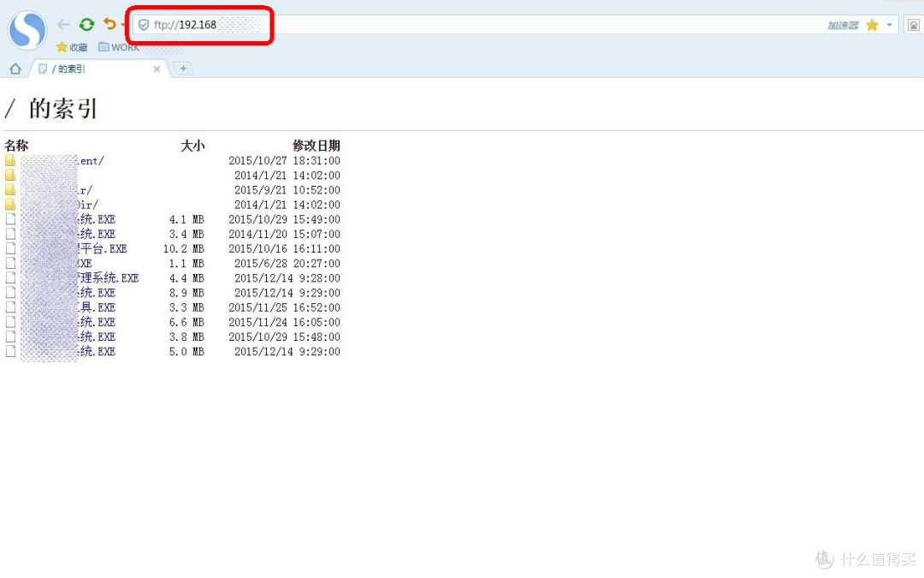924x578 pixels.
Task: Click the 大小 column header
Action: click(x=192, y=146)
